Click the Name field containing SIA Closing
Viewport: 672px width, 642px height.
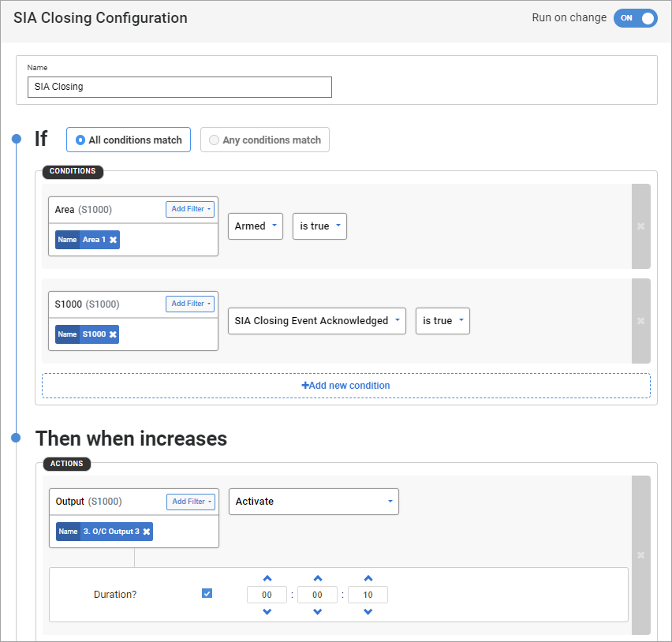(x=179, y=87)
